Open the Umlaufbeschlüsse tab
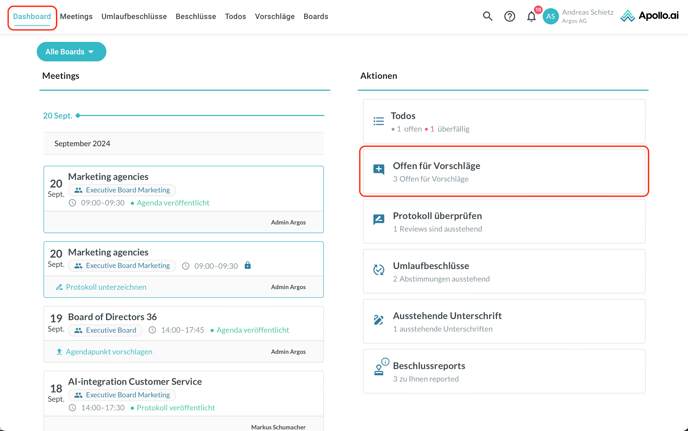Image resolution: width=688 pixels, height=431 pixels. pyautogui.click(x=134, y=17)
